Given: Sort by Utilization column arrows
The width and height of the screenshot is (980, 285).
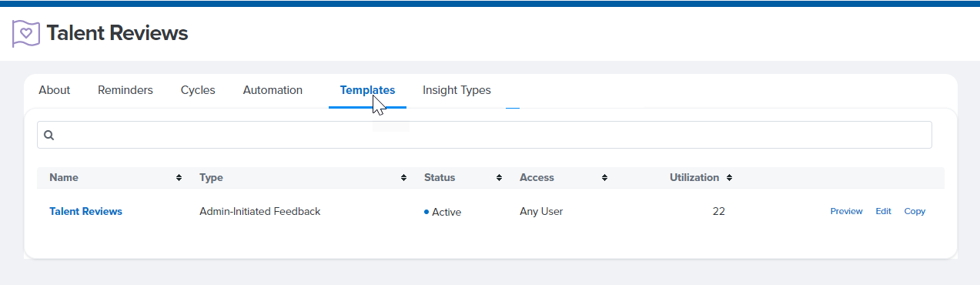Looking at the screenshot, I should (x=729, y=178).
